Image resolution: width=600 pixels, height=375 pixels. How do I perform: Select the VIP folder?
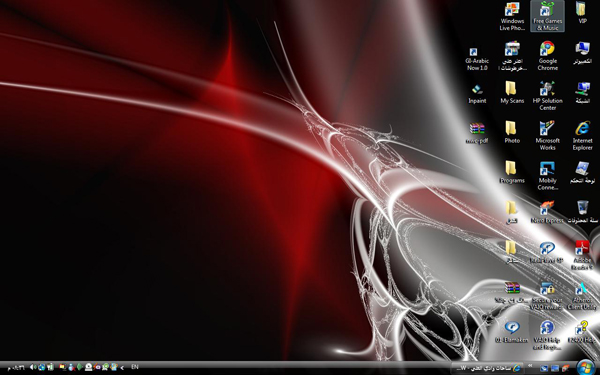point(582,13)
